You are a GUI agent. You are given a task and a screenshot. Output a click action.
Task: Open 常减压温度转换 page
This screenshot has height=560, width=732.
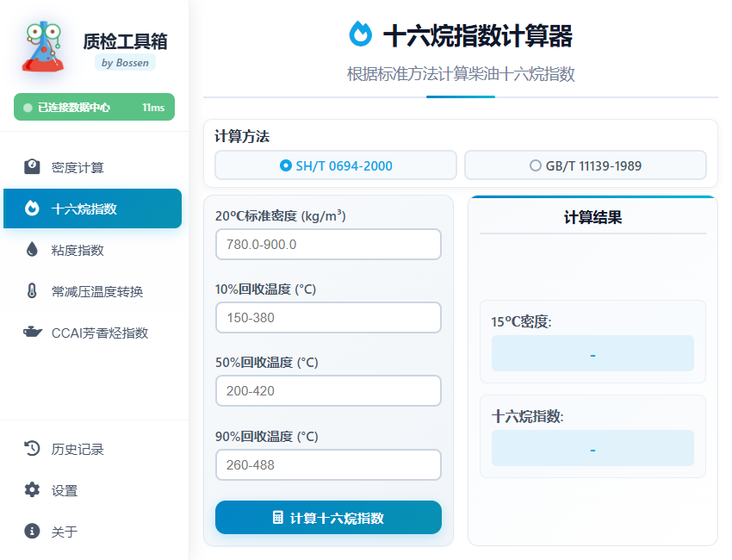[92, 291]
